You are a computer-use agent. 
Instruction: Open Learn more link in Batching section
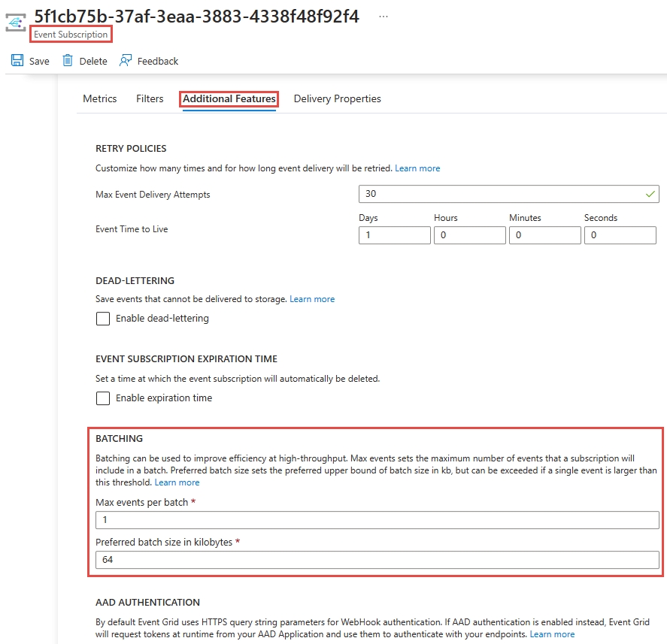(x=177, y=482)
